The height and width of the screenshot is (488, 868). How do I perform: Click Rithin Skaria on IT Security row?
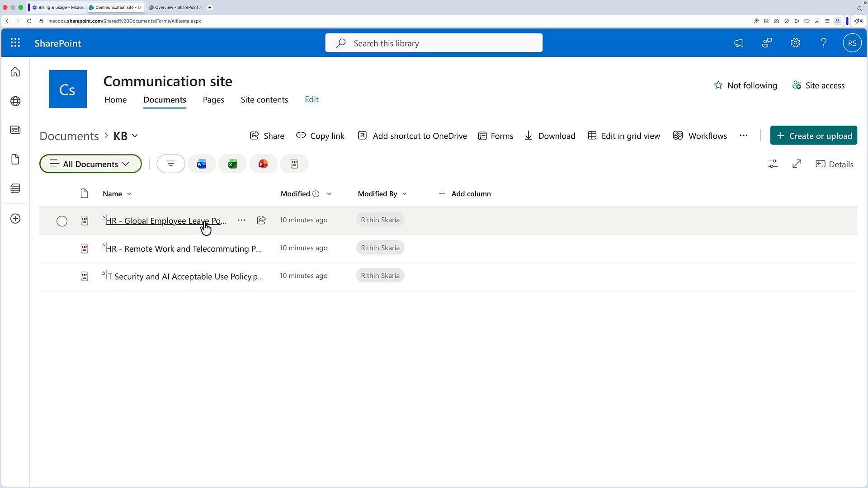pos(380,276)
